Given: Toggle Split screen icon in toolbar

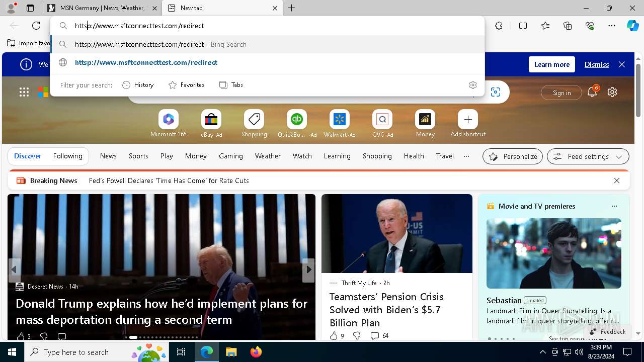Looking at the screenshot, I should 523,26.
